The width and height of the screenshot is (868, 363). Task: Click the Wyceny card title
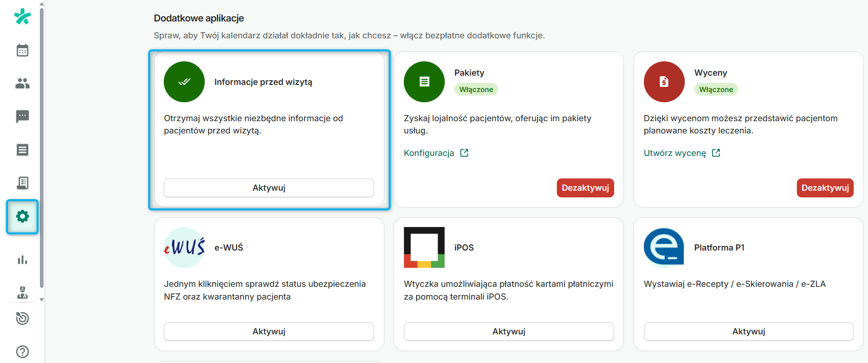(710, 73)
